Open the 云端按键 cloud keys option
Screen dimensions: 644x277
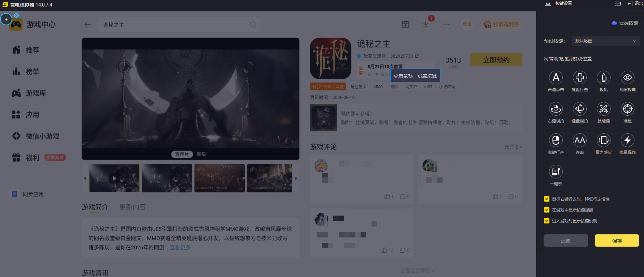pos(625,23)
